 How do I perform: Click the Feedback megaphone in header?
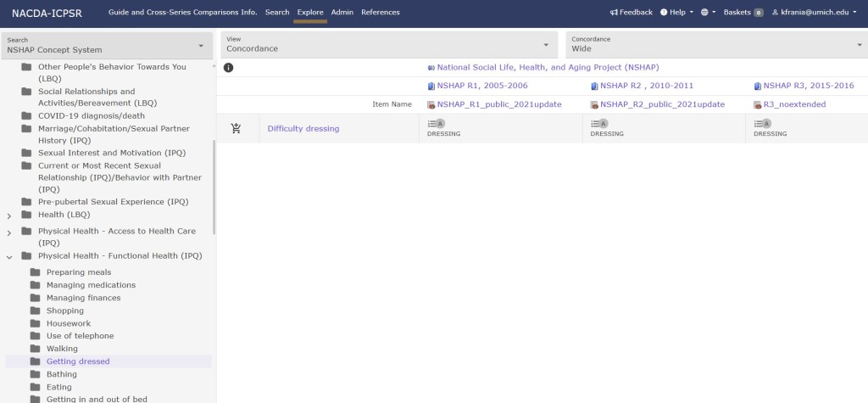[x=631, y=12]
